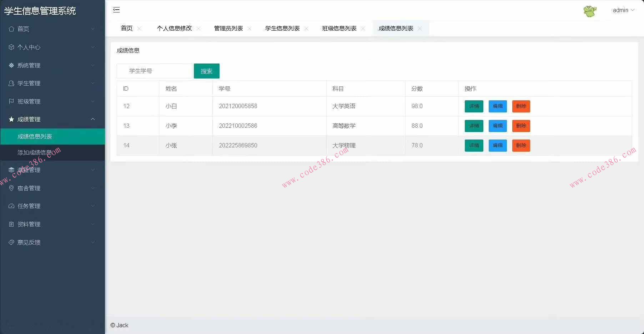Screen dimensions: 644x334
Task: Click the star icon for 成绩管理
Action: [x=11, y=119]
